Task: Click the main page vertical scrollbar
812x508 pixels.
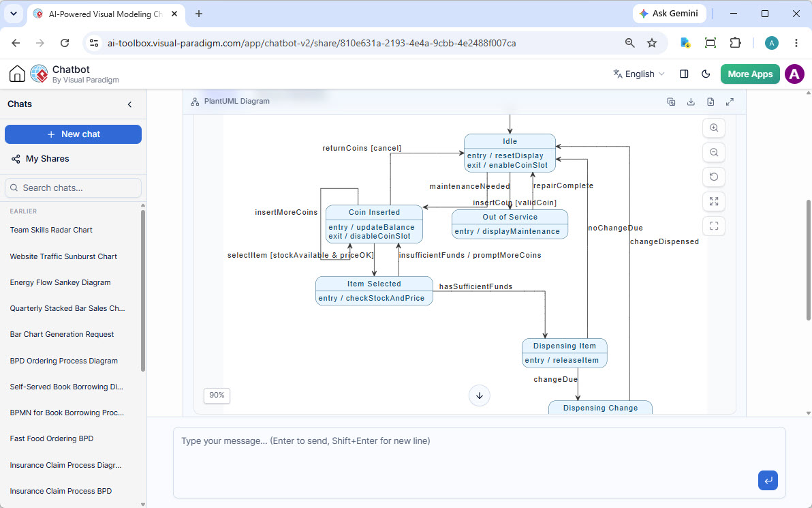Action: (x=809, y=259)
